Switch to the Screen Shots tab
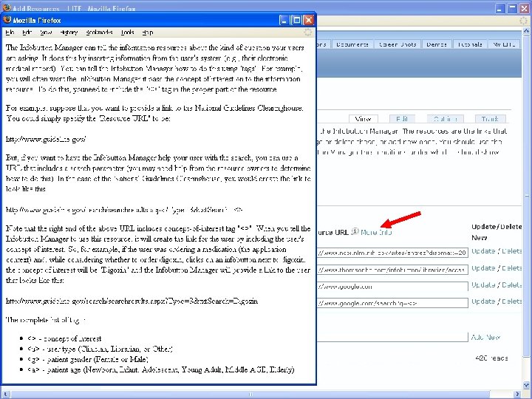 (x=398, y=44)
